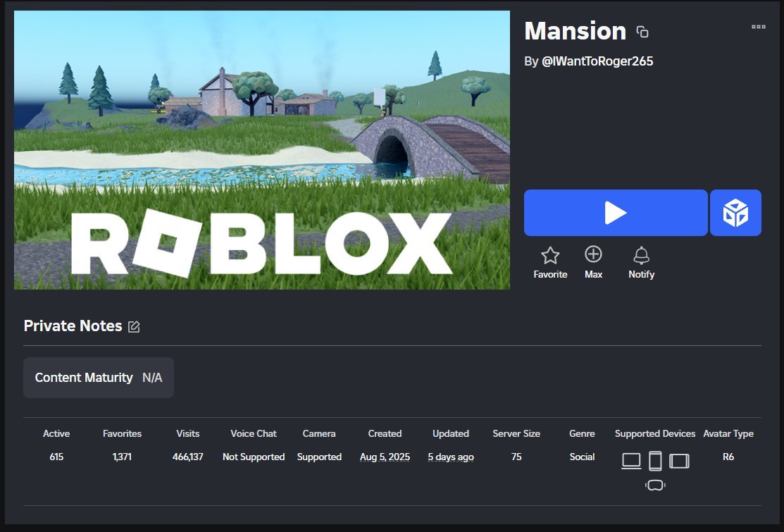Click the Camera value Supported
The height and width of the screenshot is (532, 784).
pos(319,457)
